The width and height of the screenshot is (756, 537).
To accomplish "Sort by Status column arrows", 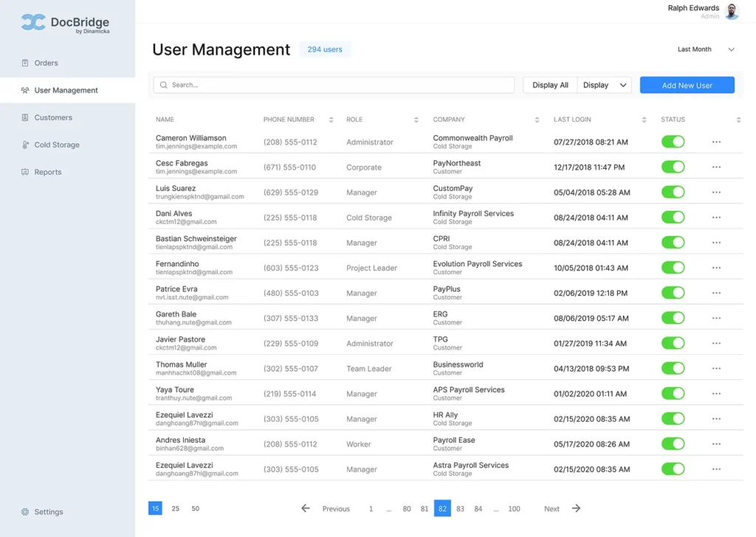I will (x=738, y=120).
